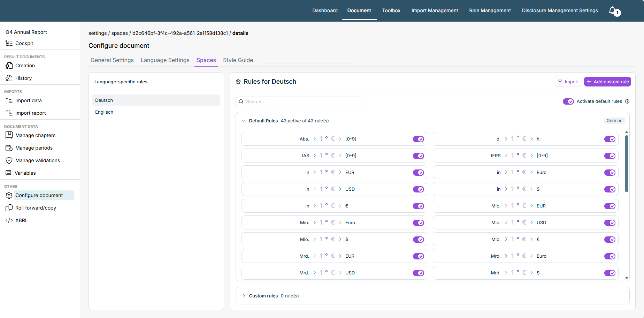Open the Document menu
The image size is (644, 318).
(359, 10)
